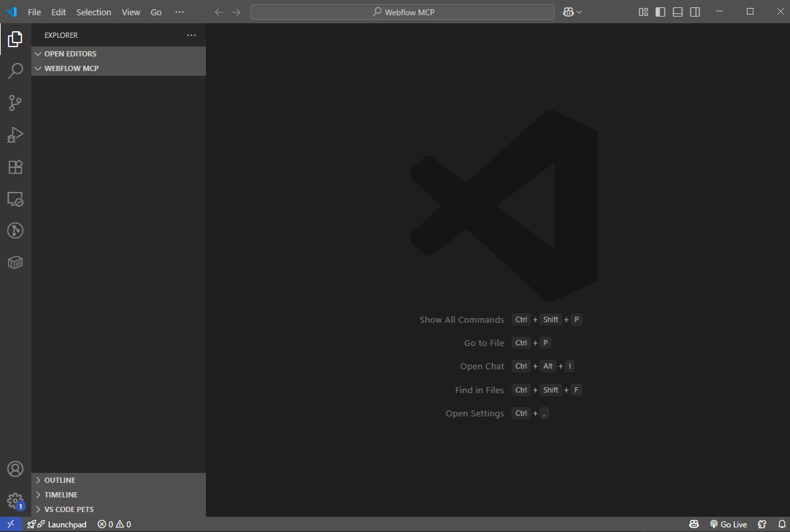
Task: Collapse the Webflow MCP folder section
Action: click(118, 68)
